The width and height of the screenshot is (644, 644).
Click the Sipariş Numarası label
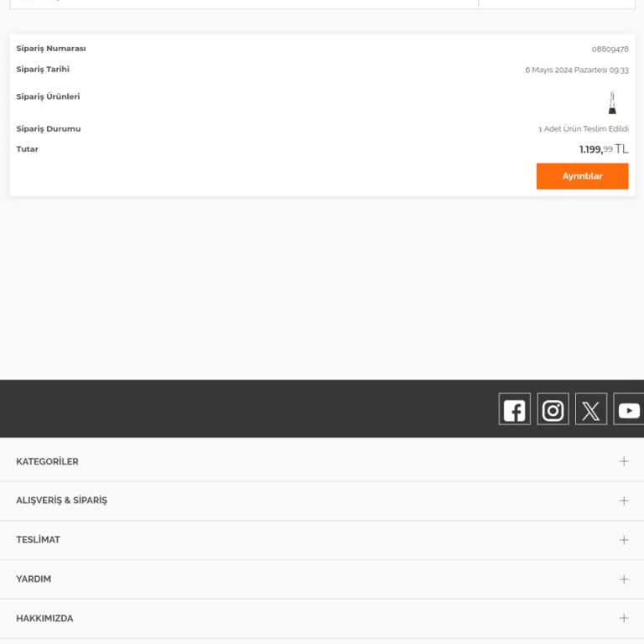pyautogui.click(x=51, y=48)
